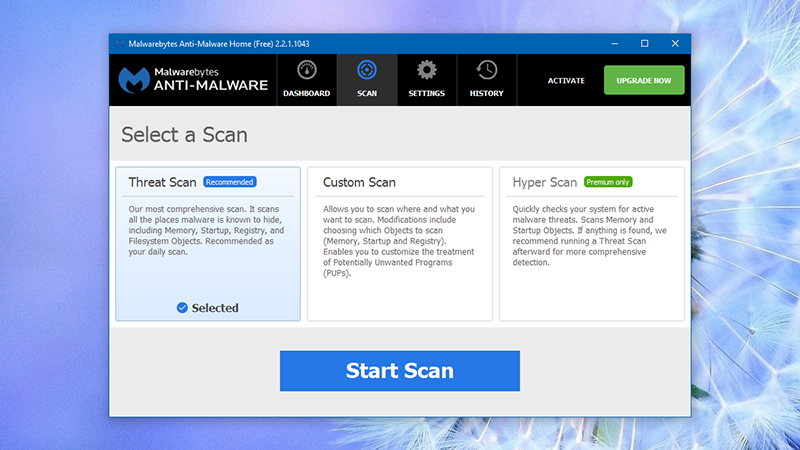Open the Settings gear icon

(x=427, y=70)
